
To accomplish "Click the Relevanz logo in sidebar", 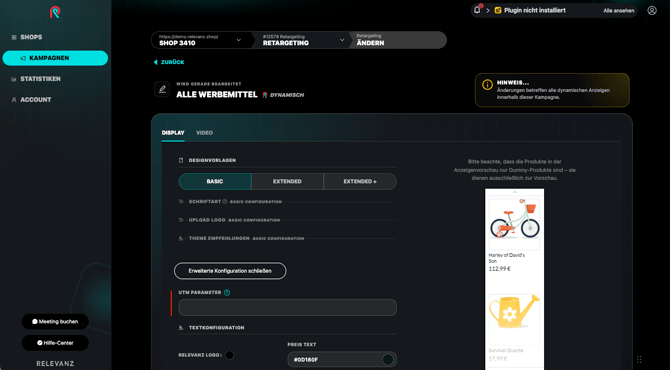I will point(55,12).
